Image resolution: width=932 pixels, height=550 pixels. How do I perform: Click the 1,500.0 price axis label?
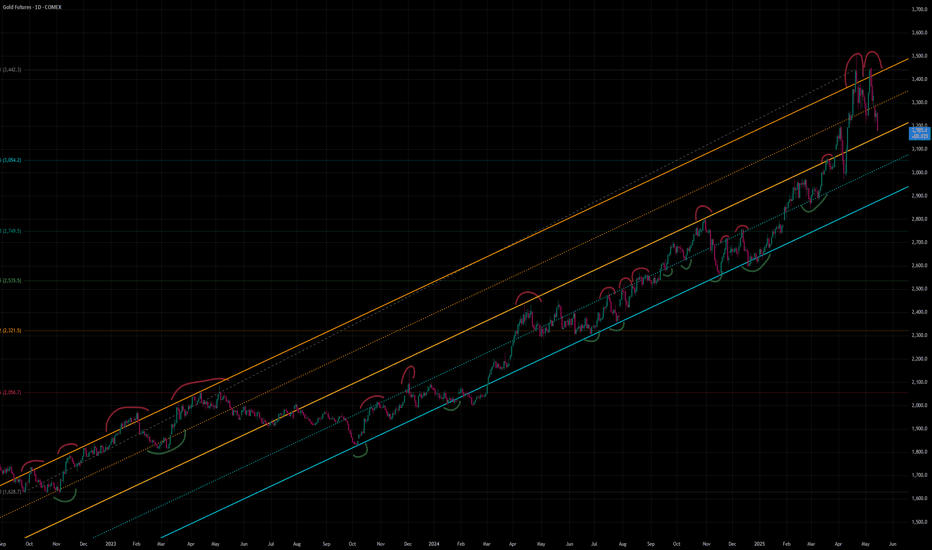click(920, 522)
